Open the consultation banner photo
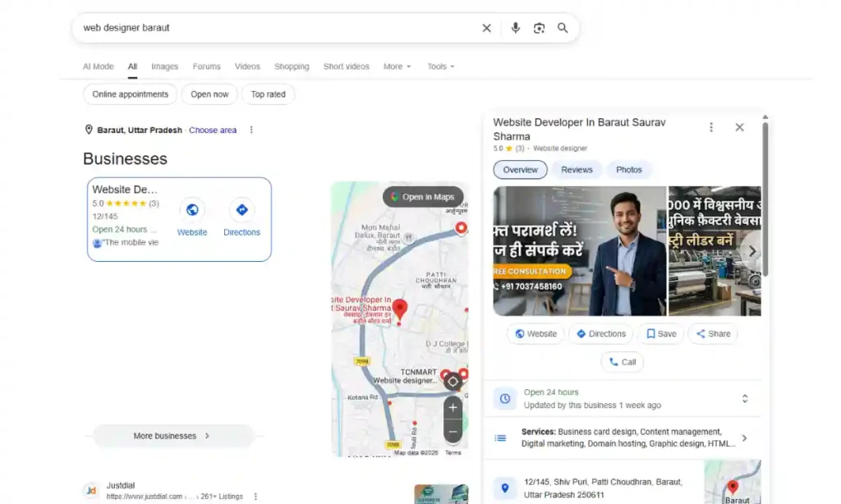This screenshot has height=504, width=841. click(580, 251)
